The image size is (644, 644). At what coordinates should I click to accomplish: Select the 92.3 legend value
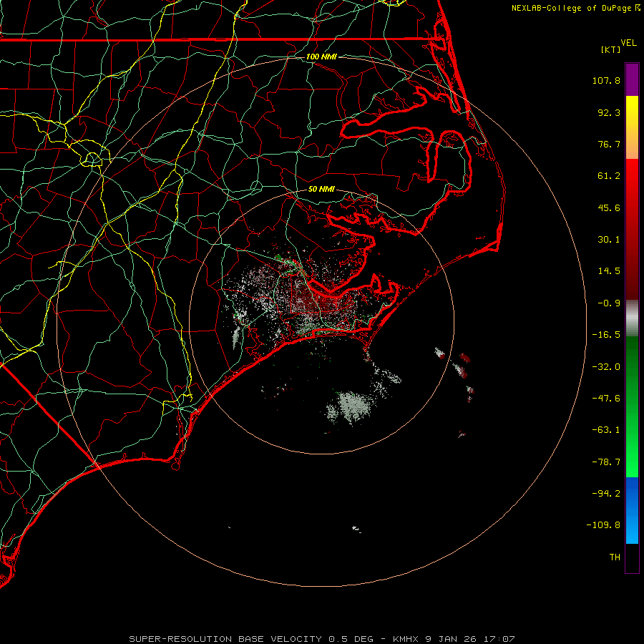tap(609, 112)
